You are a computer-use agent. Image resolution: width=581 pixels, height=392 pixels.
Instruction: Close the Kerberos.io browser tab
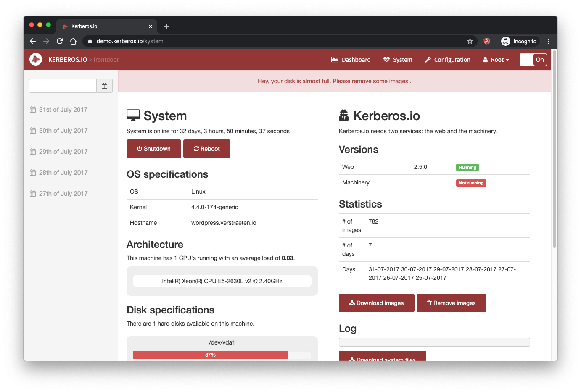click(151, 26)
